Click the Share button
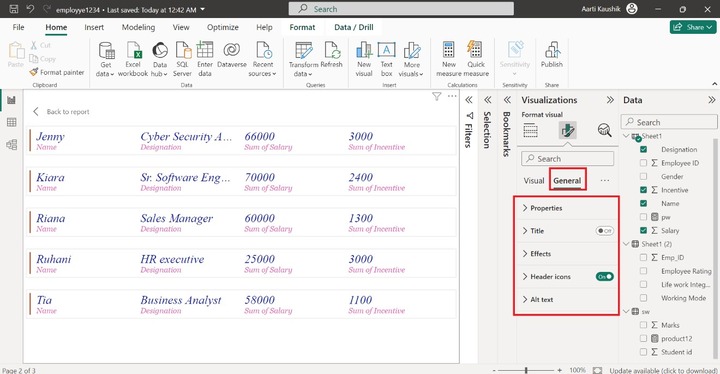 point(692,27)
